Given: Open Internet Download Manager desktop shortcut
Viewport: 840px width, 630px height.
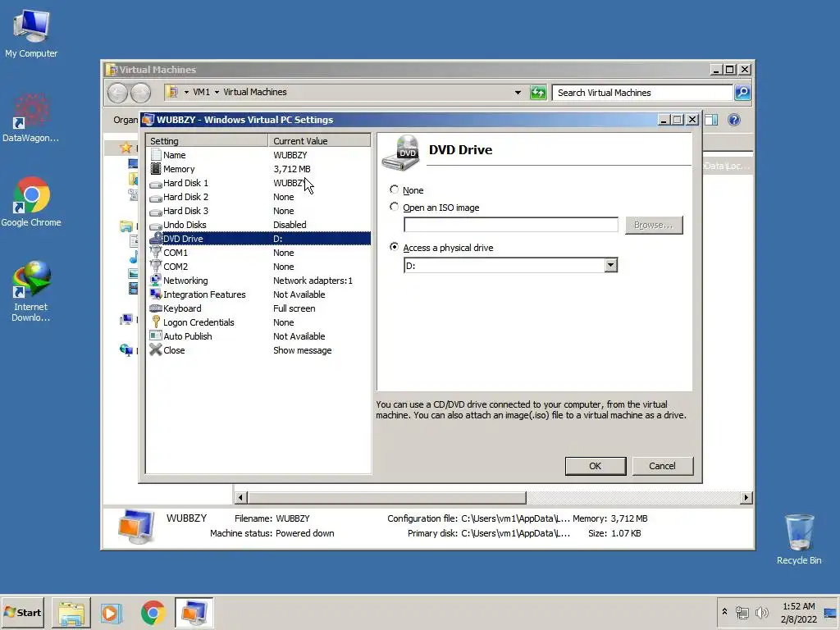Looking at the screenshot, I should click(31, 291).
